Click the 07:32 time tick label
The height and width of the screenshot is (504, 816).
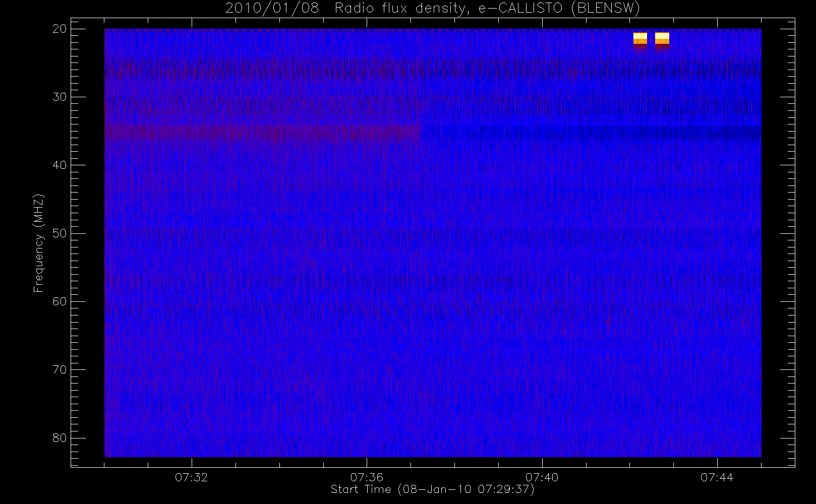point(191,477)
